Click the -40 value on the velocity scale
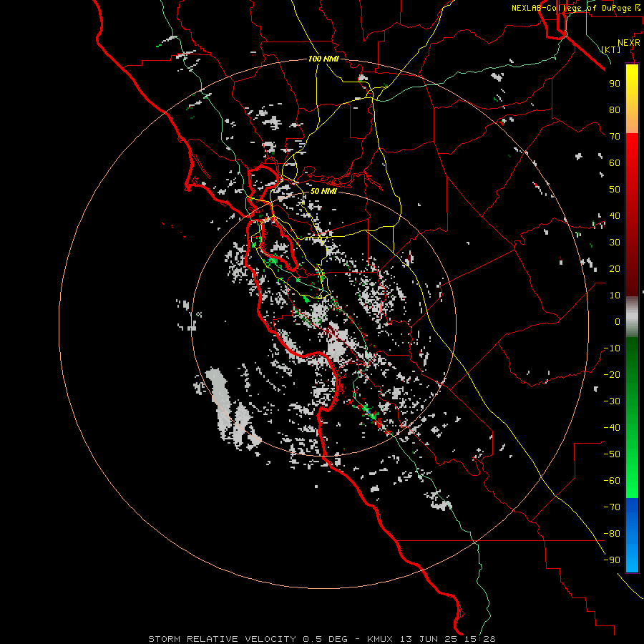644x644 pixels. [x=612, y=428]
